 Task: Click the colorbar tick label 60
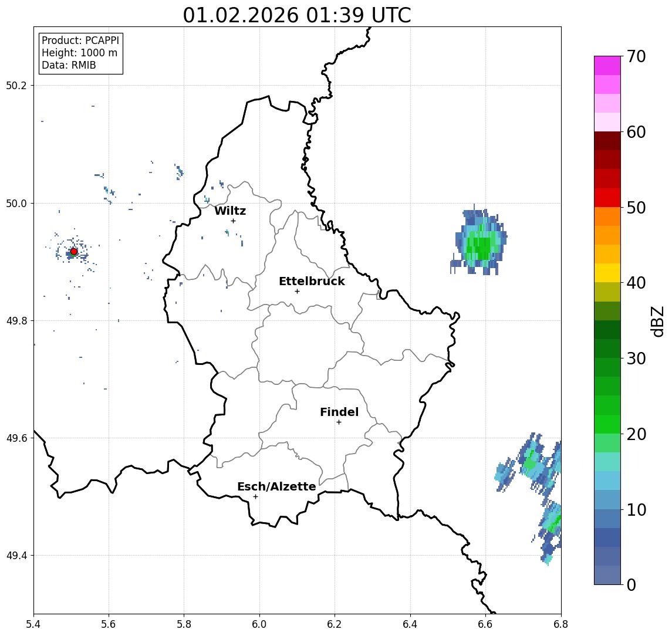pos(636,133)
